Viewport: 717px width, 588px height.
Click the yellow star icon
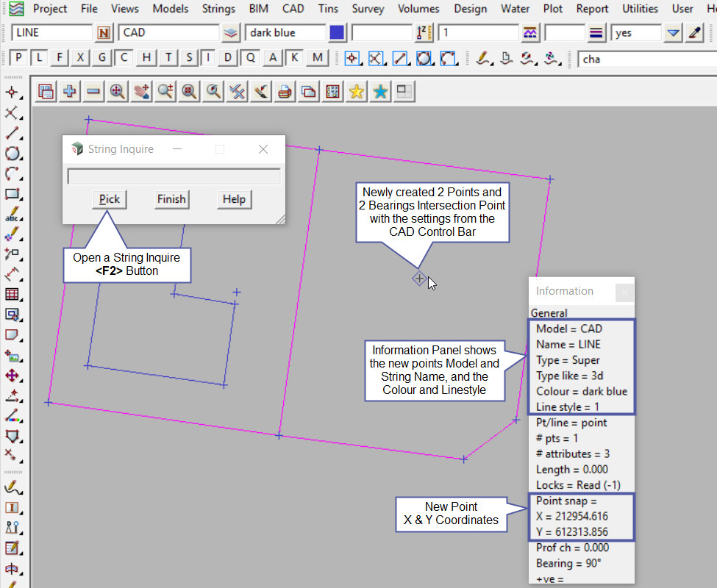357,91
